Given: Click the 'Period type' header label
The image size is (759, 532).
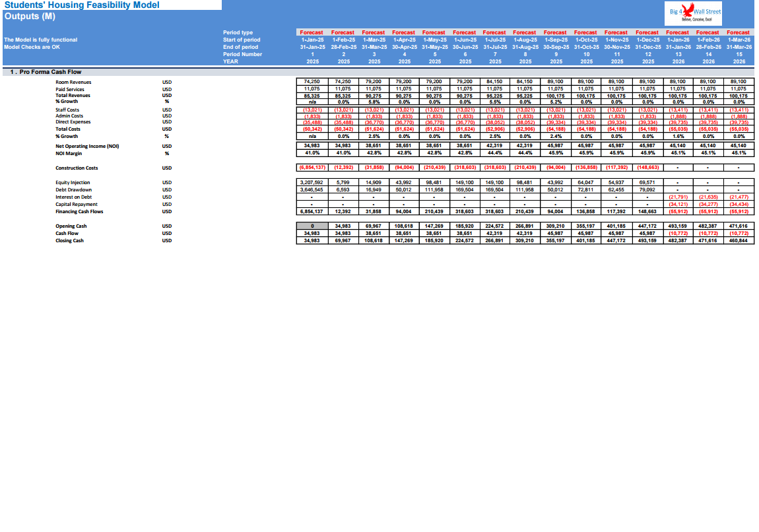Looking at the screenshot, I should 238,32.
